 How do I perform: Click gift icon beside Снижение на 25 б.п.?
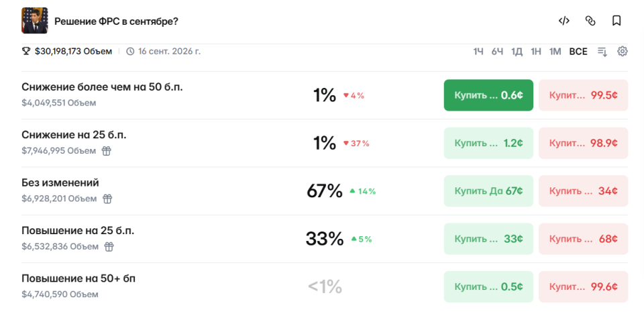(107, 151)
